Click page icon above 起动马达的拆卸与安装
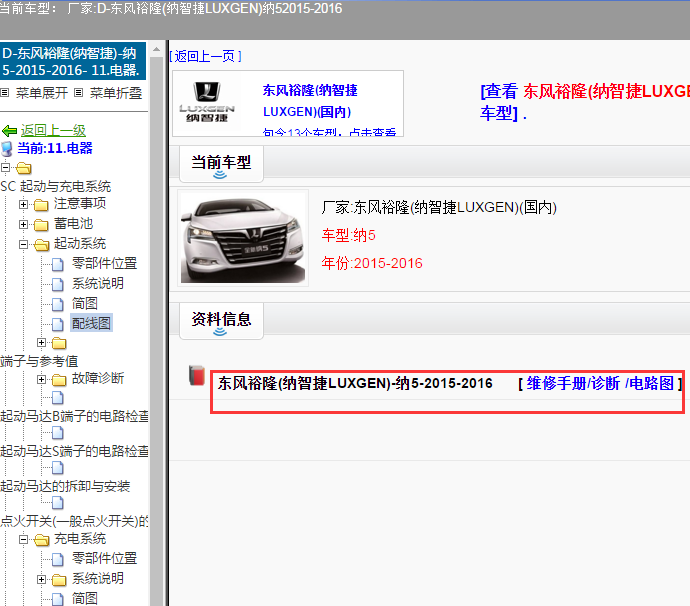 (x=58, y=468)
